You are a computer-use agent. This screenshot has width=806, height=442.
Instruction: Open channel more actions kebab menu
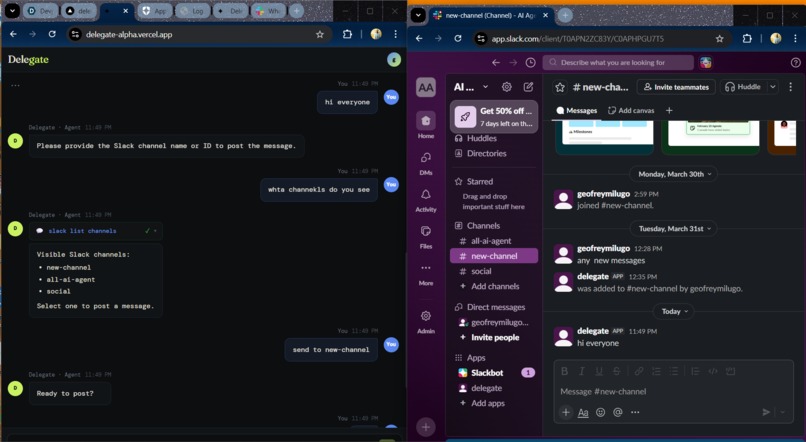791,87
